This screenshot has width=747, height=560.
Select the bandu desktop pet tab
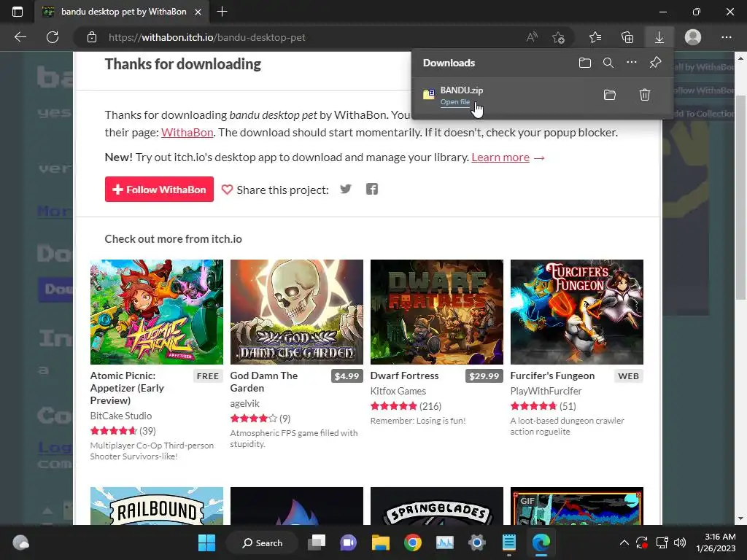coord(123,12)
